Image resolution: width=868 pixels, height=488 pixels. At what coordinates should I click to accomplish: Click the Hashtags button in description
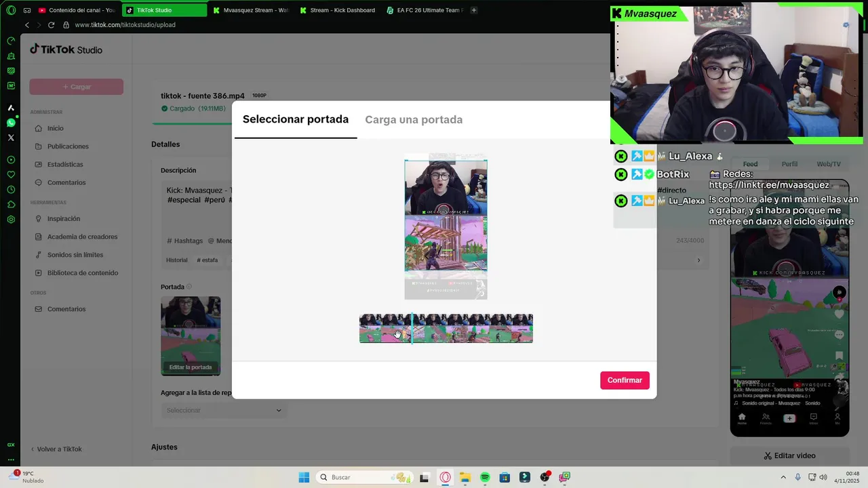click(184, 241)
